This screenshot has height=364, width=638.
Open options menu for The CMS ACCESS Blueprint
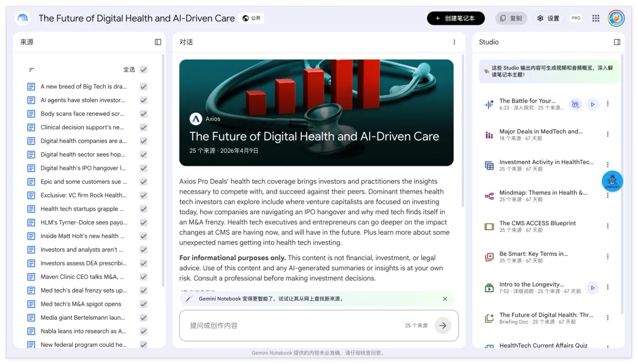607,226
